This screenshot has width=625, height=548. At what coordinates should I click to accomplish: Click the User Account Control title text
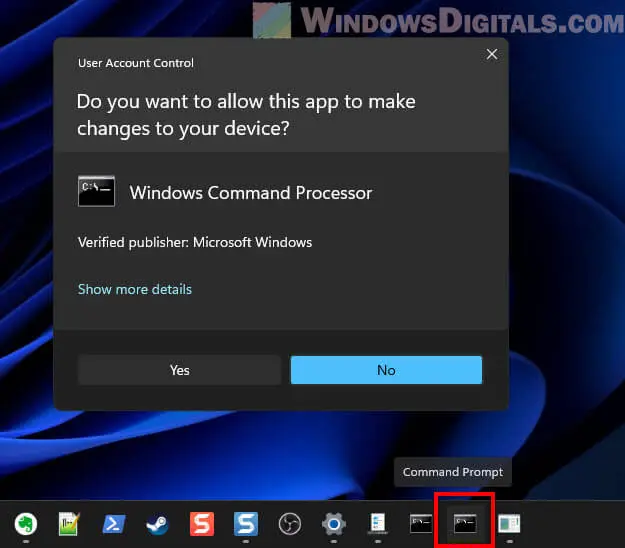coord(136,63)
